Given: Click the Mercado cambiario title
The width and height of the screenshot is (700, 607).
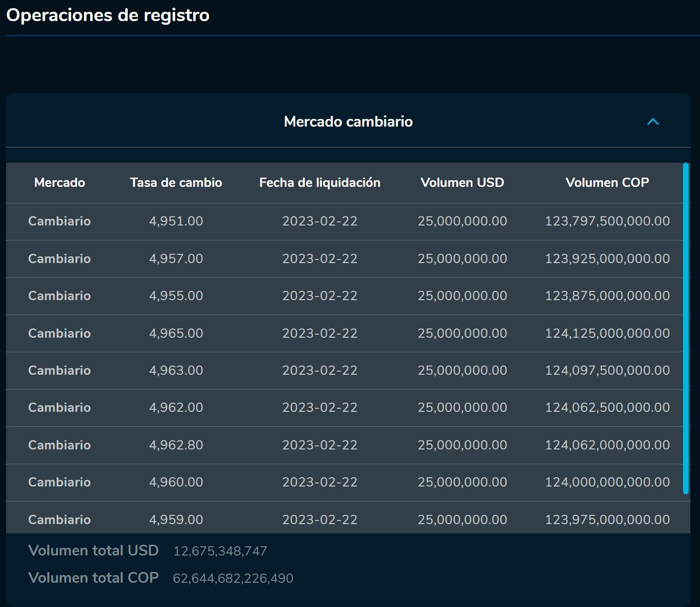Looking at the screenshot, I should coord(348,122).
